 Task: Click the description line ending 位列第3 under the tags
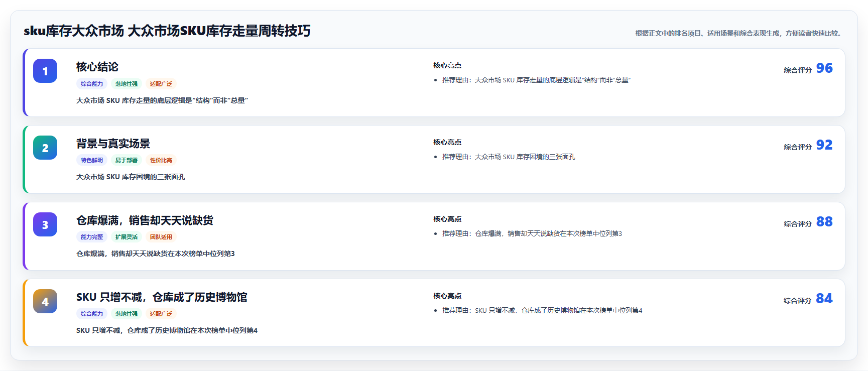point(156,254)
